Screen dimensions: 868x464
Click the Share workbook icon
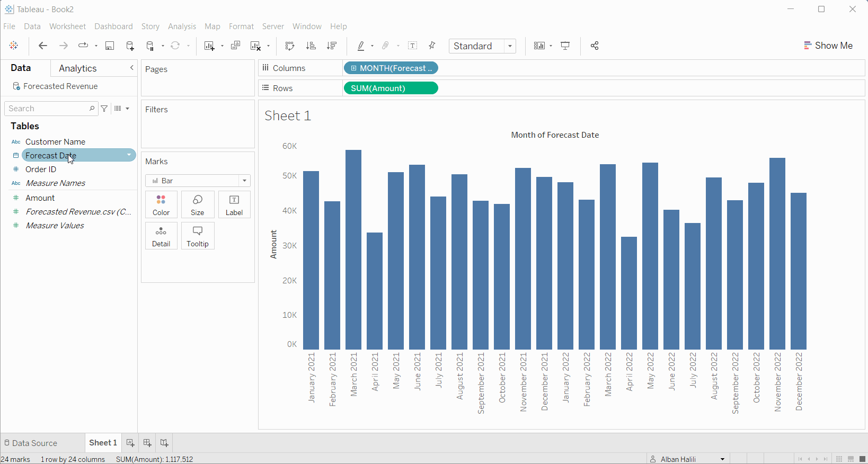pos(595,46)
